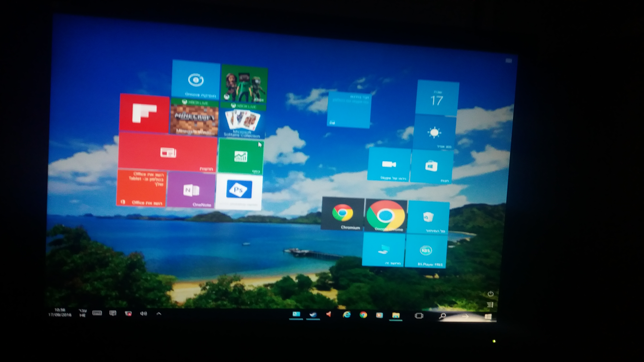The image size is (644, 362).
Task: Open the hamburger menu at top corner
Action: pyautogui.click(x=508, y=61)
